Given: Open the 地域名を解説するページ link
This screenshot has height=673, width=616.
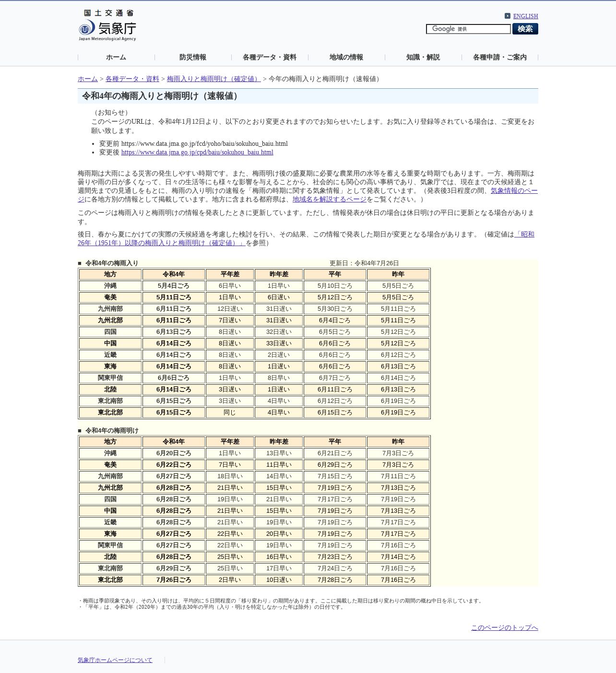Looking at the screenshot, I should click(330, 199).
